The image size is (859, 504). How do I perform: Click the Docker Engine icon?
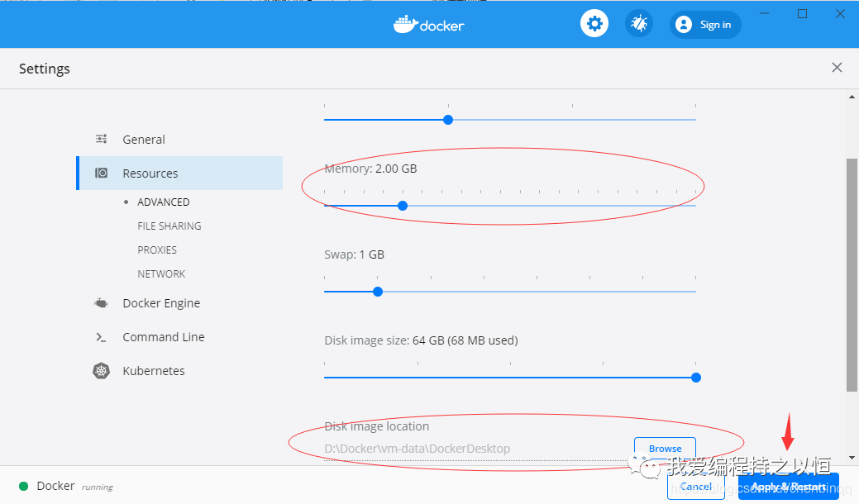point(101,302)
